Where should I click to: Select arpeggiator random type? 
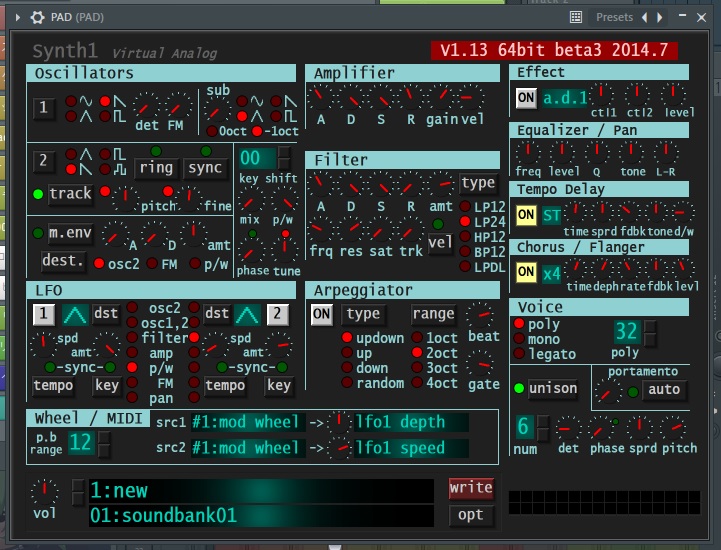[347, 382]
